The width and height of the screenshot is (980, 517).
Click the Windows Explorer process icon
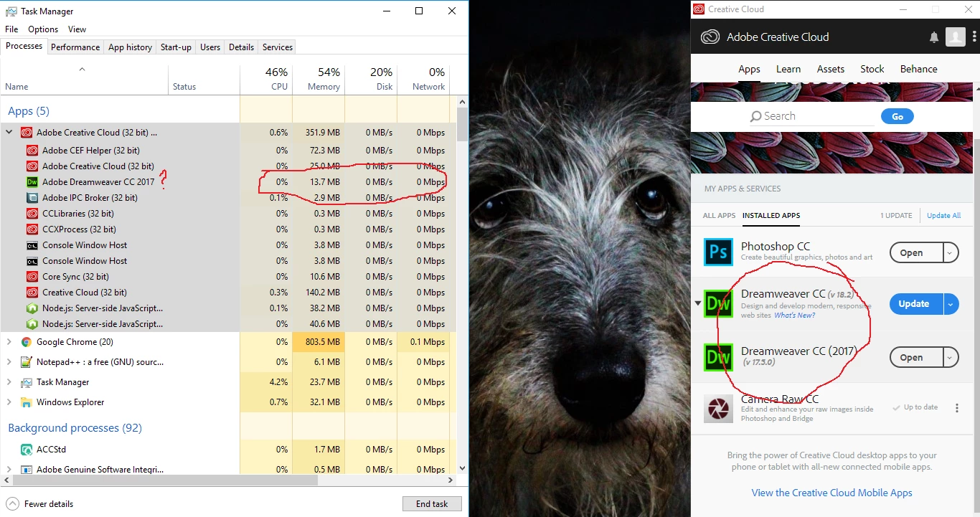click(27, 402)
